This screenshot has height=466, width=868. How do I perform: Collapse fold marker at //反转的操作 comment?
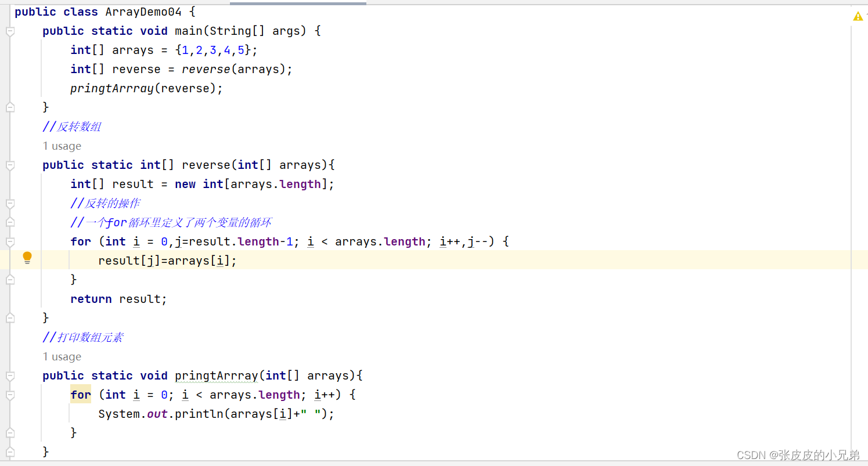pyautogui.click(x=10, y=204)
